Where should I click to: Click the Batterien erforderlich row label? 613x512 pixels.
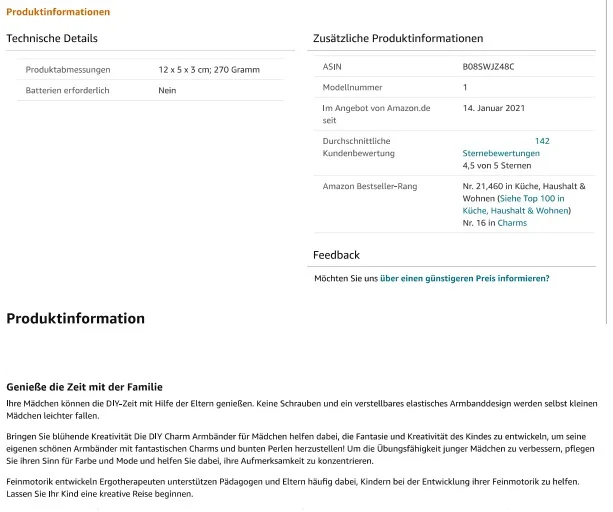(67, 90)
